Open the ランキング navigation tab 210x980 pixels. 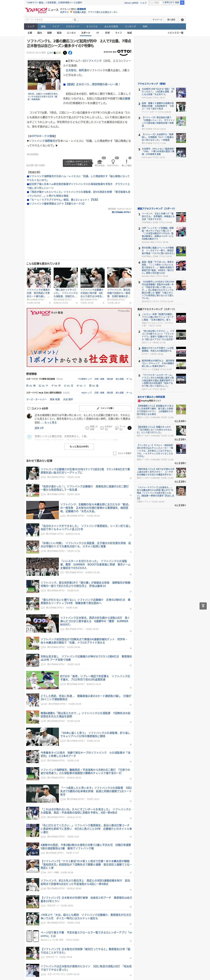(x=130, y=27)
